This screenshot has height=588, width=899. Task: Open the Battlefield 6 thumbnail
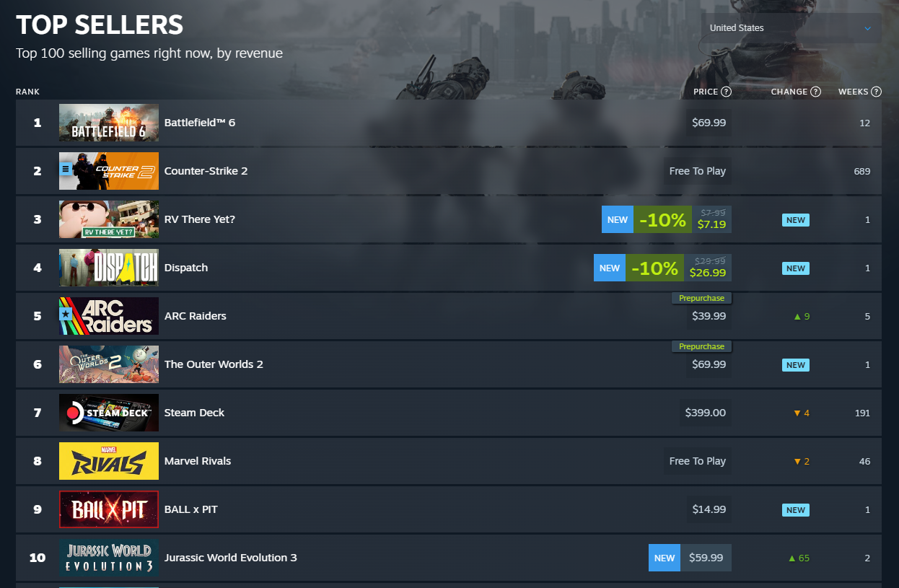click(x=109, y=123)
